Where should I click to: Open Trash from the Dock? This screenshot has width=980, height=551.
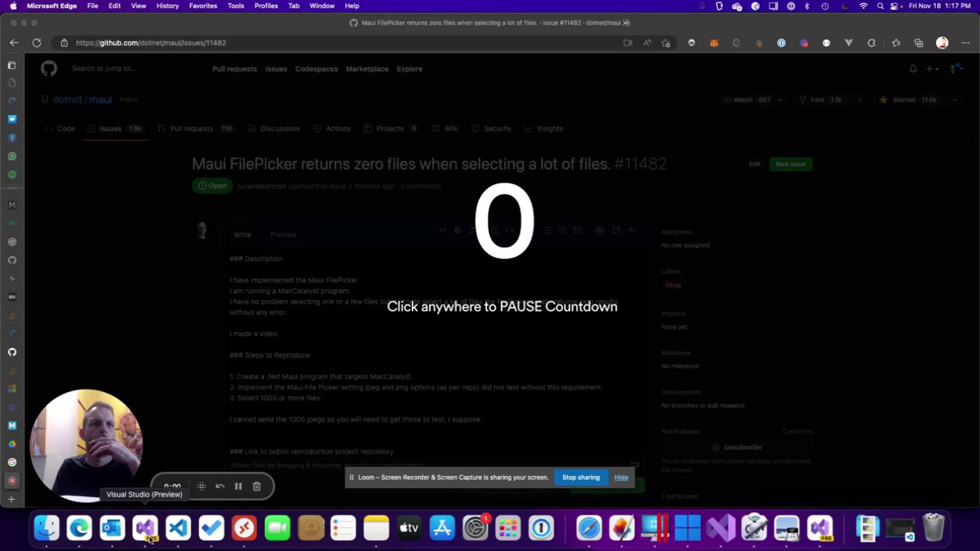pos(934,528)
